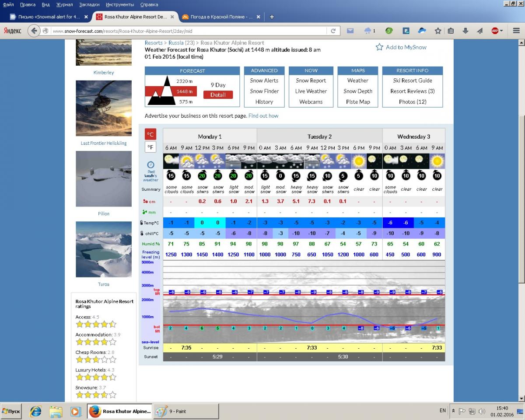Open the Webcams link
The width and height of the screenshot is (525, 420).
tap(311, 102)
